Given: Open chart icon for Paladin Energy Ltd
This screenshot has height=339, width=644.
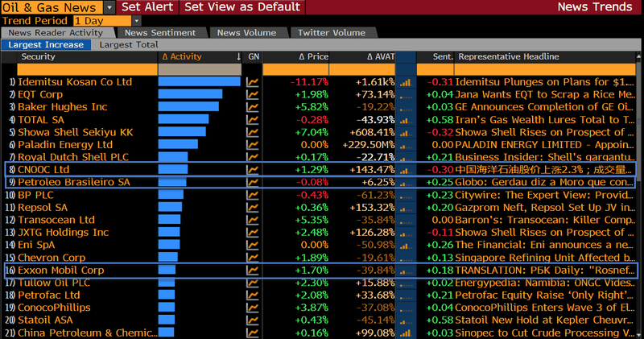Looking at the screenshot, I should point(252,145).
